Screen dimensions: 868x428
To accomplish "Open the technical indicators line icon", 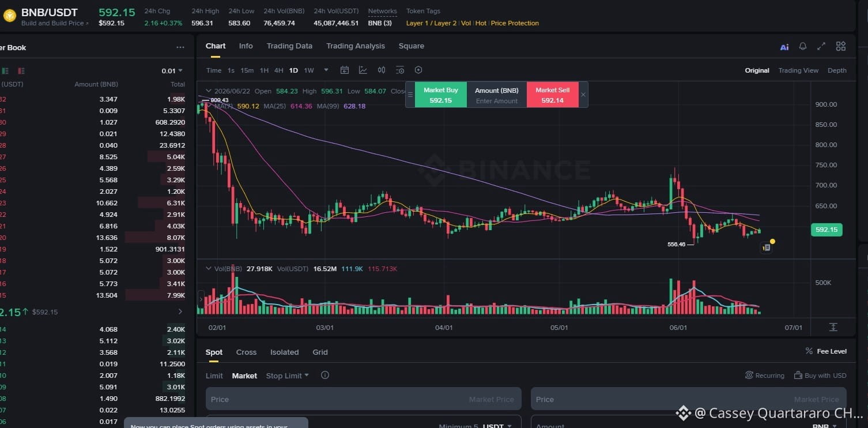I will [x=363, y=70].
